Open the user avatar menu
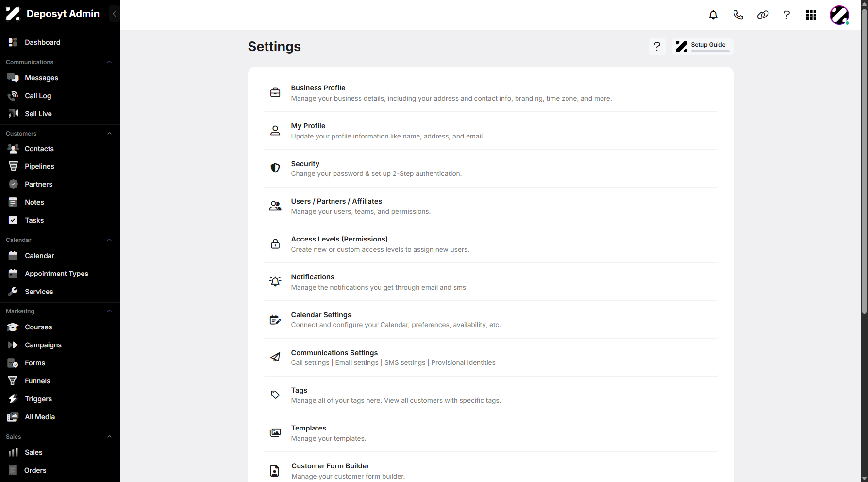The width and height of the screenshot is (868, 482). point(839,15)
